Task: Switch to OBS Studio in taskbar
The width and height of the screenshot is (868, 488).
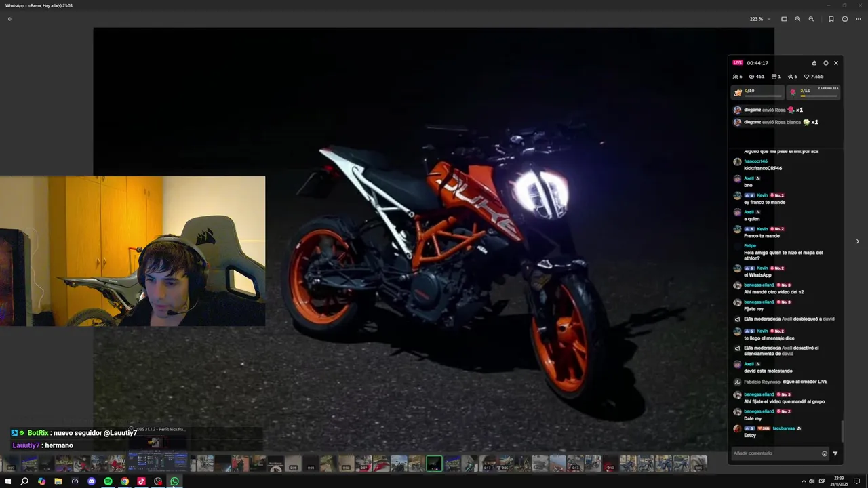Action: click(x=158, y=481)
